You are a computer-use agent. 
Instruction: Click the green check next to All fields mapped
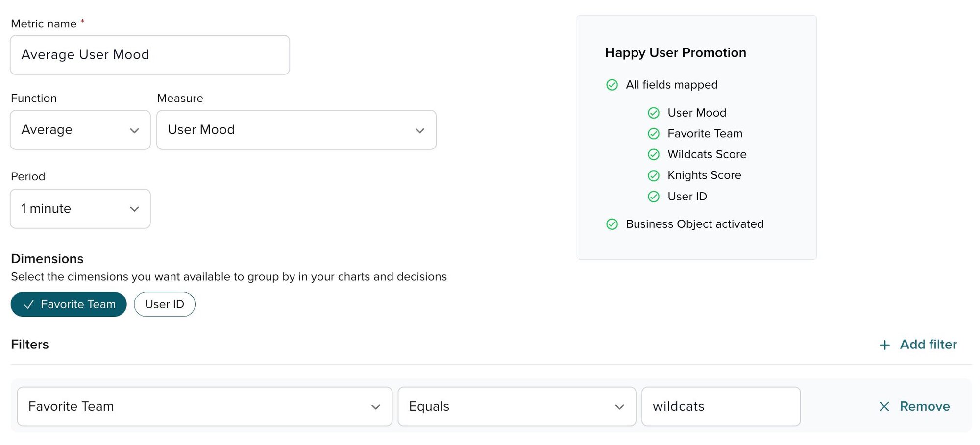(x=612, y=85)
